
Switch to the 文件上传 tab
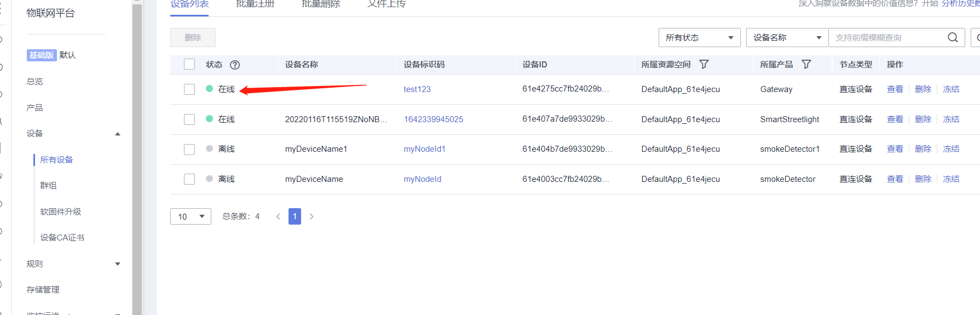(x=387, y=4)
